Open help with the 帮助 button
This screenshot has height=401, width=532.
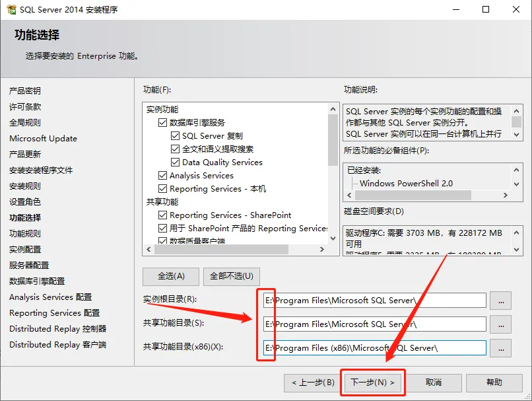pos(494,383)
